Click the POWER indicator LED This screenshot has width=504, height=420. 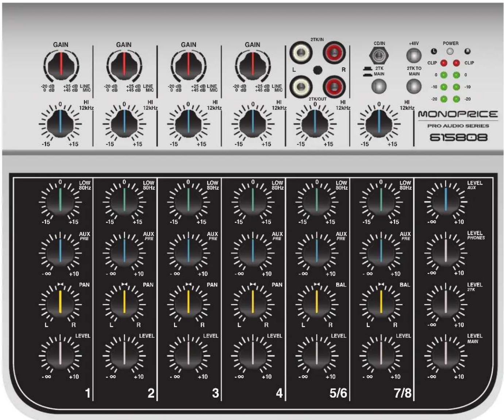click(x=450, y=51)
